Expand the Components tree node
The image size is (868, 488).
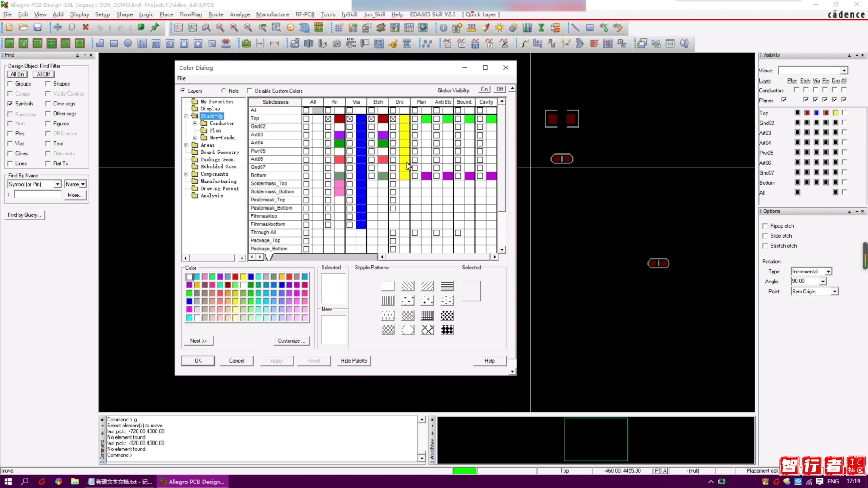[186, 174]
